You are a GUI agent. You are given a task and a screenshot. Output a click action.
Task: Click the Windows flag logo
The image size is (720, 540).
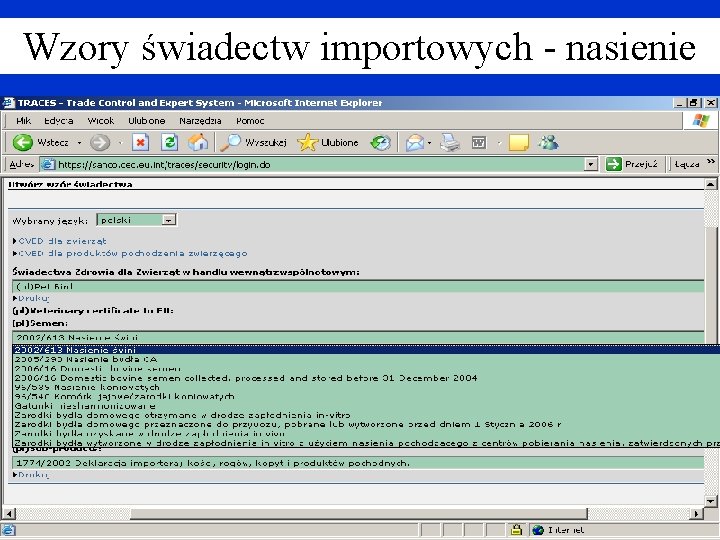click(x=700, y=121)
